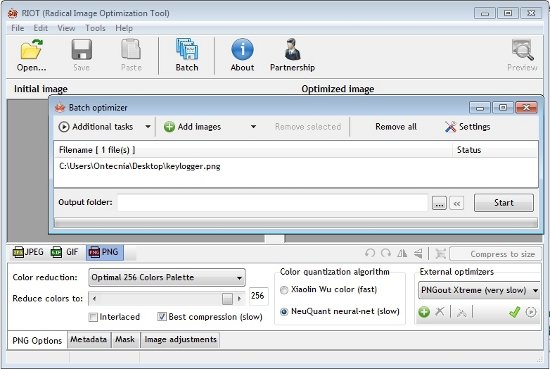Open Color reduction palette dropdown
The height and width of the screenshot is (369, 550).
tap(167, 277)
